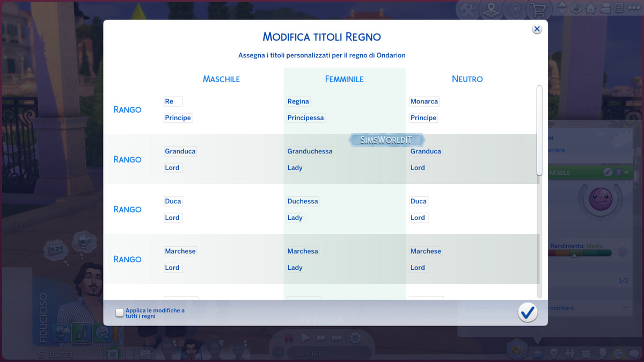Viewport: 644px width, 362px height.
Task: Edit the female 'Regina' title field
Action: coord(298,101)
